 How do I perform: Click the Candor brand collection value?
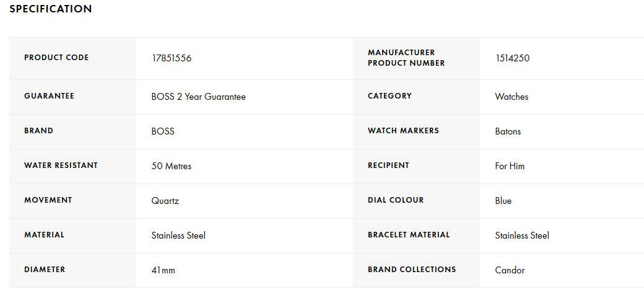click(510, 270)
